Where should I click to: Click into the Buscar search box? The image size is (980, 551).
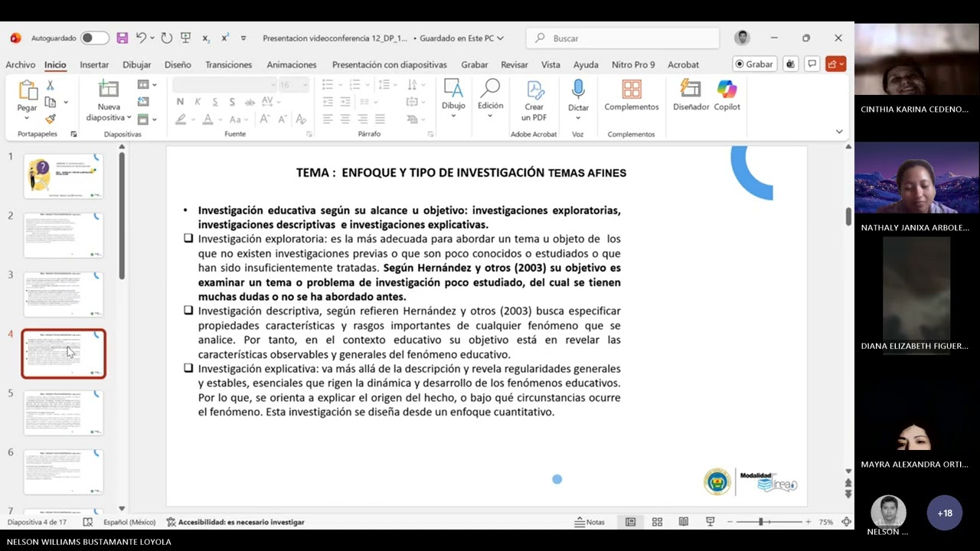[x=623, y=37]
